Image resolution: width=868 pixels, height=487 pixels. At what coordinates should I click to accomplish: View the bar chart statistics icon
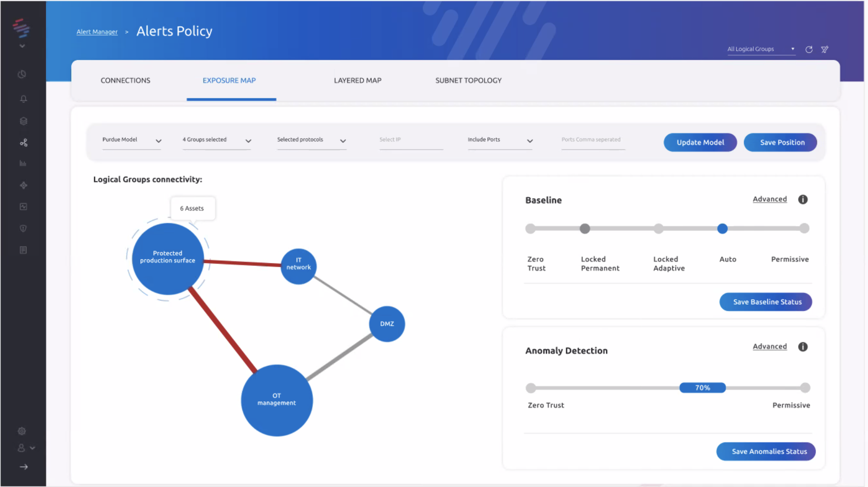coord(22,163)
